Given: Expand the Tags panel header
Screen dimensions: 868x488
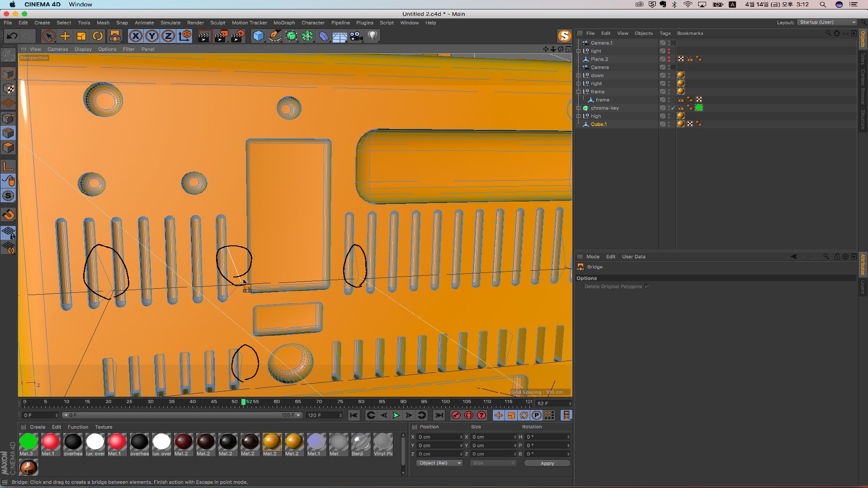Looking at the screenshot, I should (664, 33).
